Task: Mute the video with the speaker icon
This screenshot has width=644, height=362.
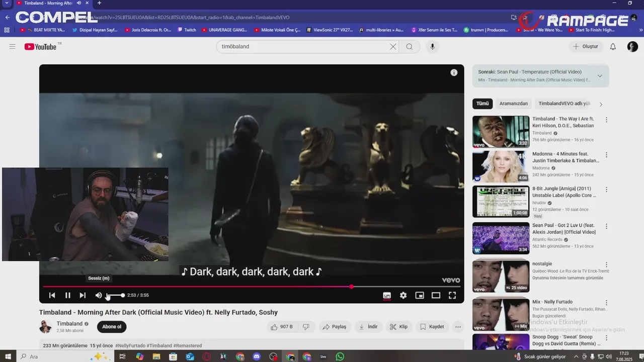Action: pos(99,295)
